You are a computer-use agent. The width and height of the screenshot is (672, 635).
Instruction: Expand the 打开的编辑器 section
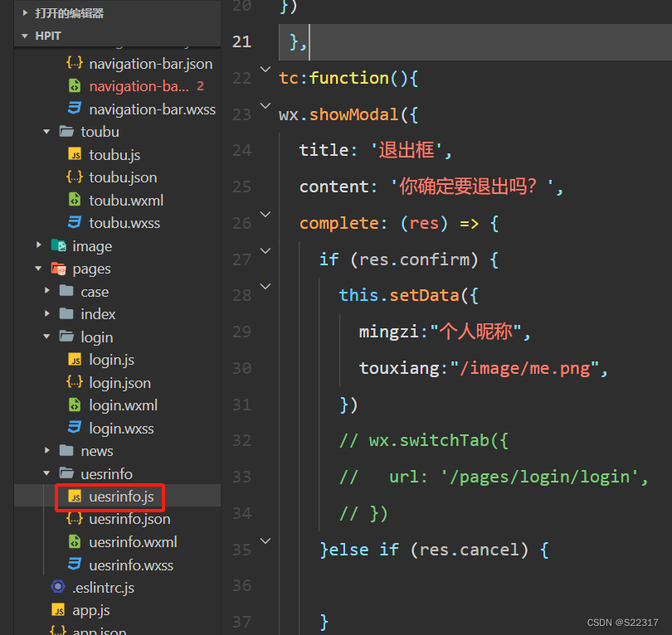click(x=25, y=13)
